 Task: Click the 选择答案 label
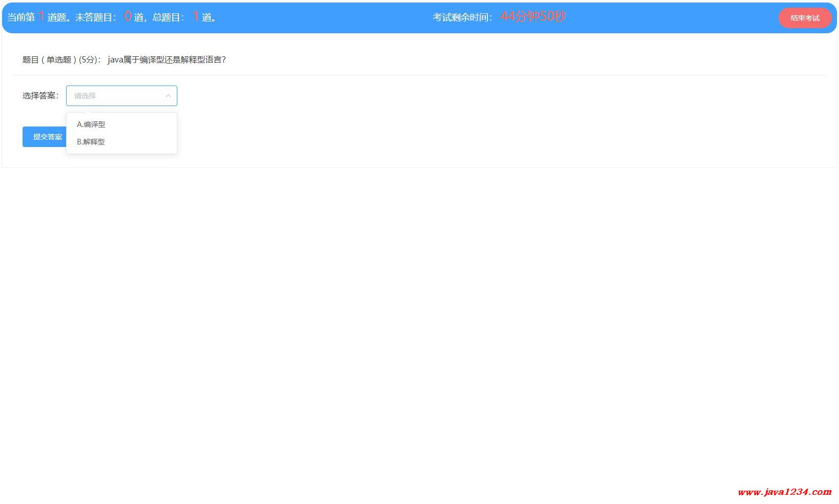[x=40, y=96]
